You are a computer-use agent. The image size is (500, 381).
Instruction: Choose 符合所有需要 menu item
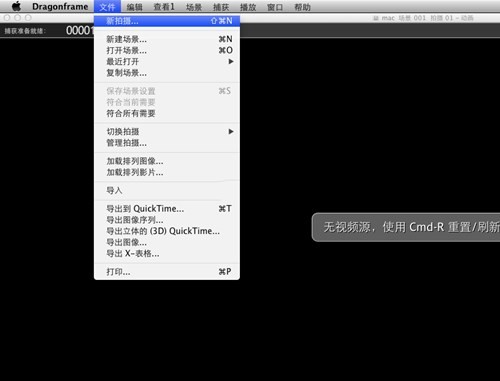167,113
